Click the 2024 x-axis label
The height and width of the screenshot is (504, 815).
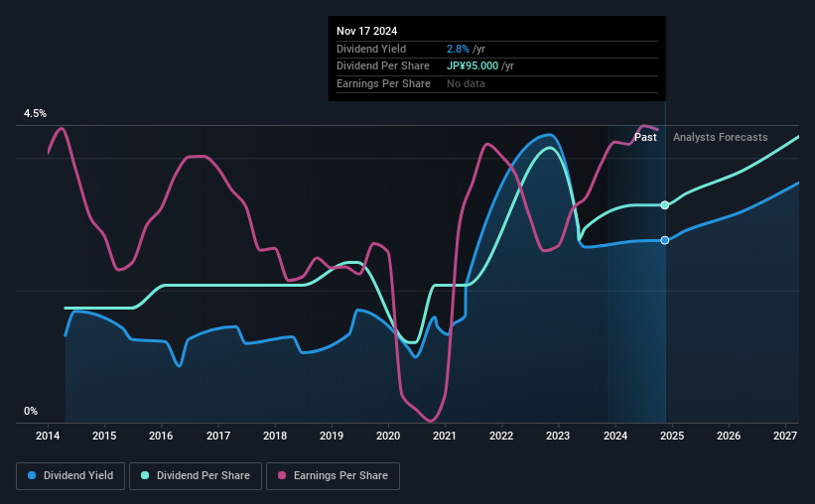[614, 436]
